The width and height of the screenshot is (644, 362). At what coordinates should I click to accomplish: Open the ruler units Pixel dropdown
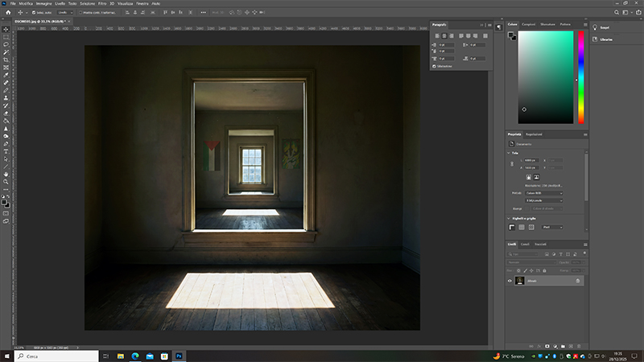[x=552, y=227]
